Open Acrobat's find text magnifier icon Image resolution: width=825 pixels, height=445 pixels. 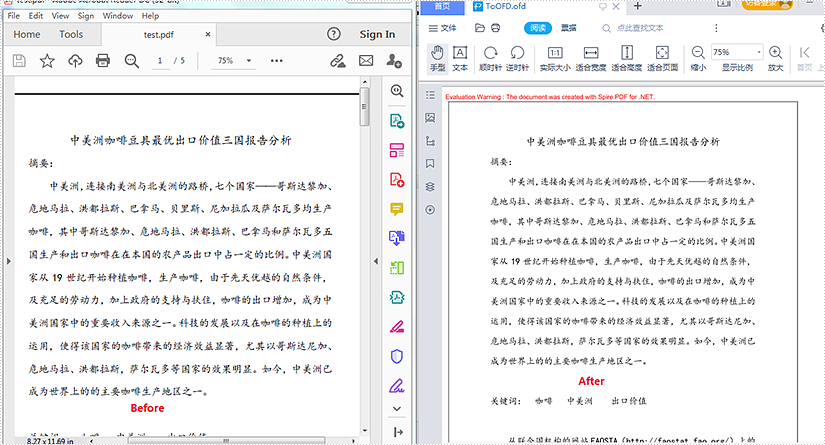pyautogui.click(x=132, y=61)
